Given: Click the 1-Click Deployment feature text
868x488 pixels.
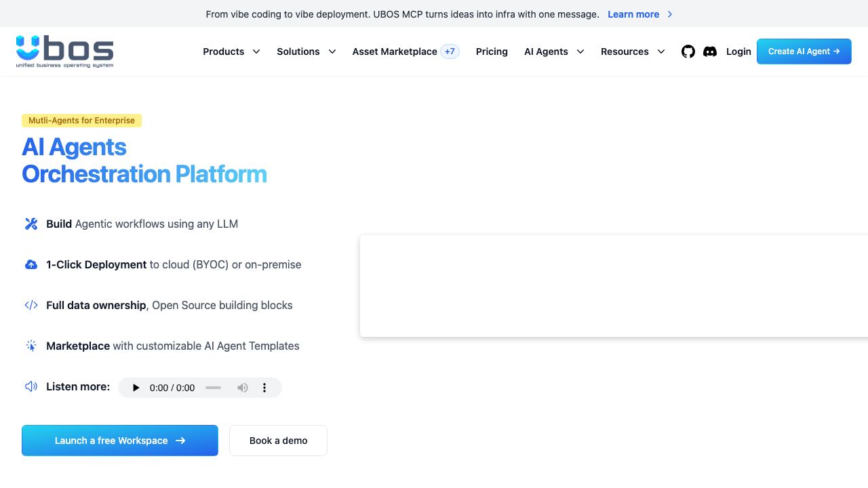Looking at the screenshot, I should pyautogui.click(x=174, y=264).
